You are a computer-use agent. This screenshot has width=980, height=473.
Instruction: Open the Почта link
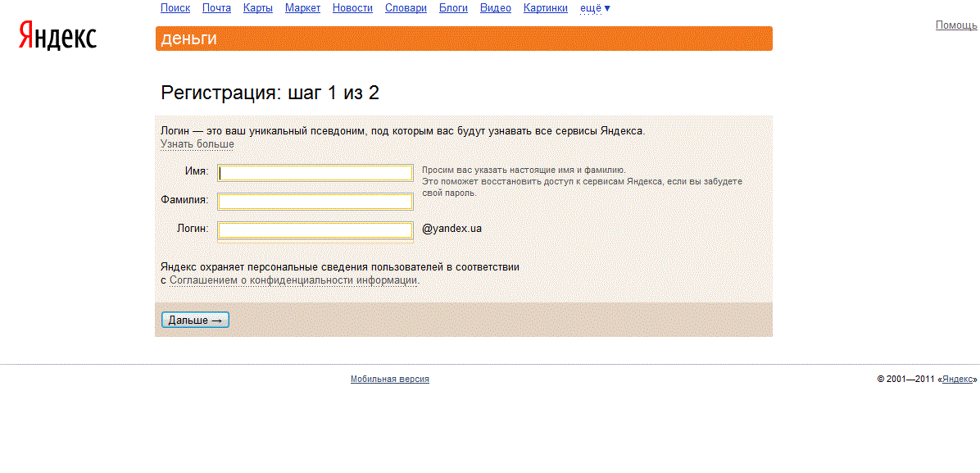point(217,8)
